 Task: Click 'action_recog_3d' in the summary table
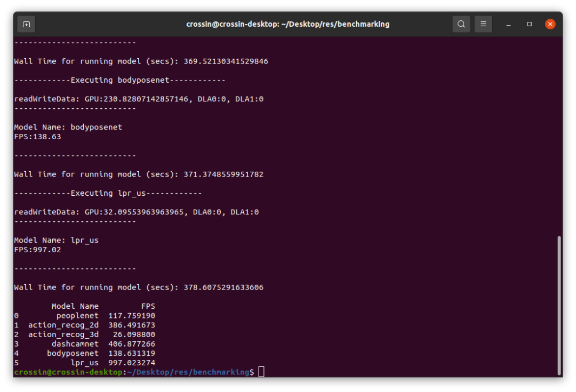pos(63,335)
